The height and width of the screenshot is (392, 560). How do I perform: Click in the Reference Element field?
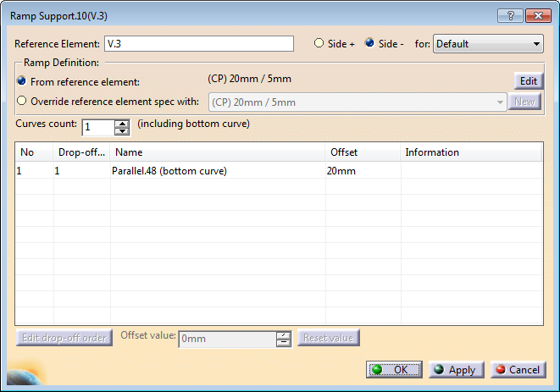click(197, 44)
